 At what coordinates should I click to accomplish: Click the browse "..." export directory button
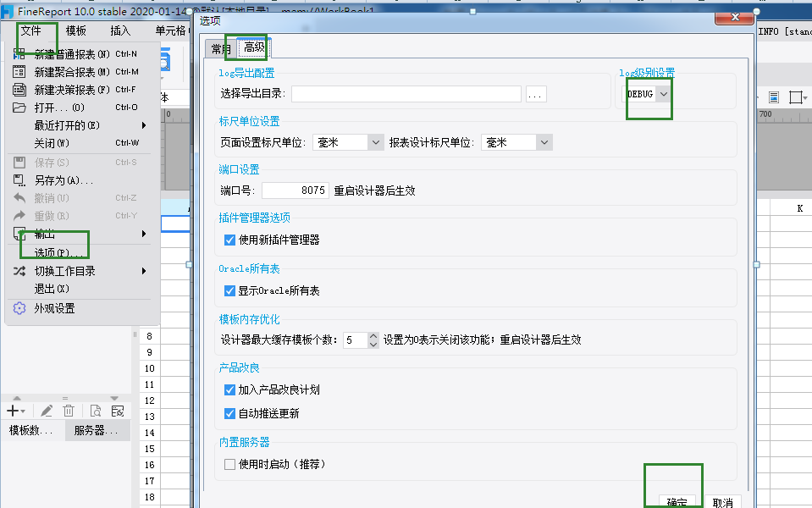(x=536, y=94)
